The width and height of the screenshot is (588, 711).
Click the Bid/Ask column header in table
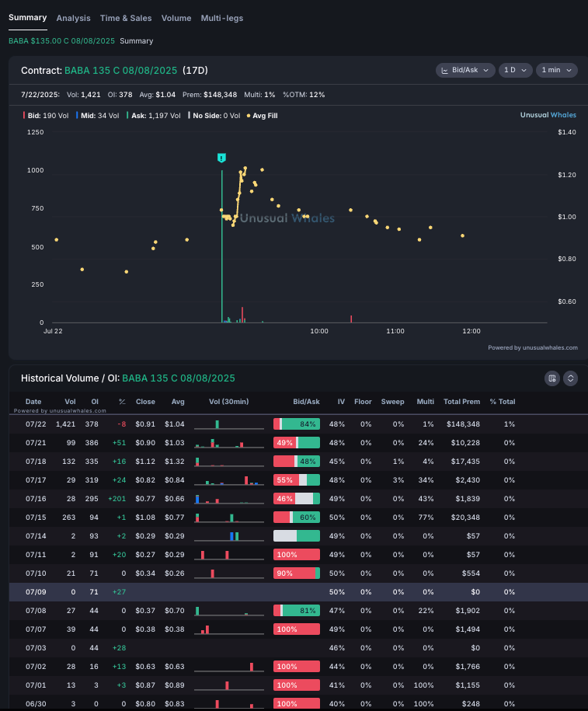306,402
